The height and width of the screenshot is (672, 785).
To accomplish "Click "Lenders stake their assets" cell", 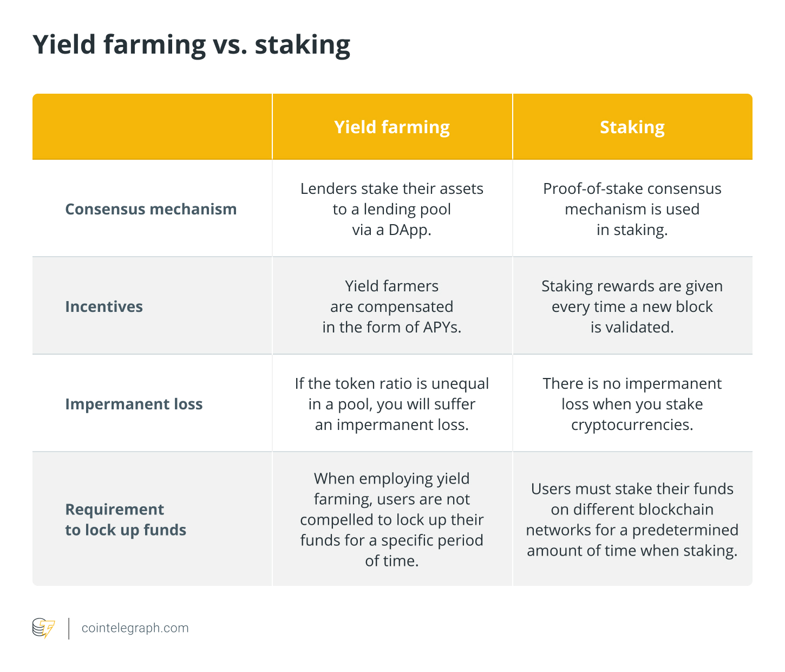I will point(392,209).
